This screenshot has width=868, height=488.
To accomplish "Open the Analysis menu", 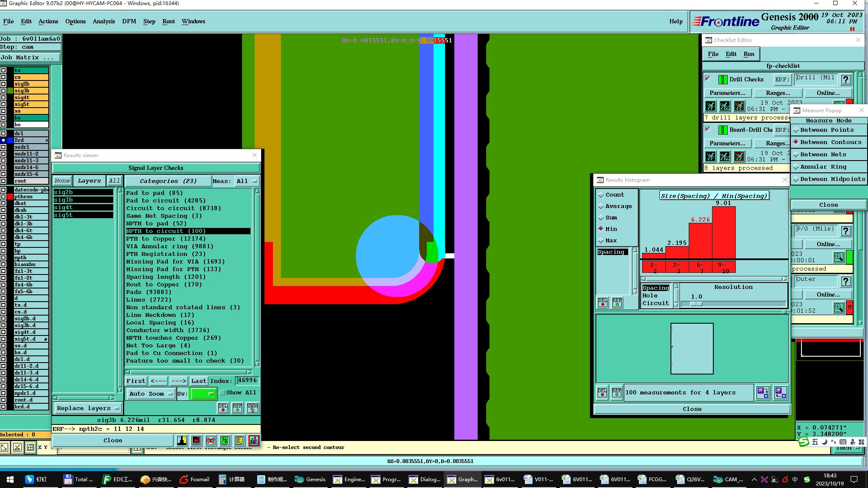I will click(x=103, y=22).
